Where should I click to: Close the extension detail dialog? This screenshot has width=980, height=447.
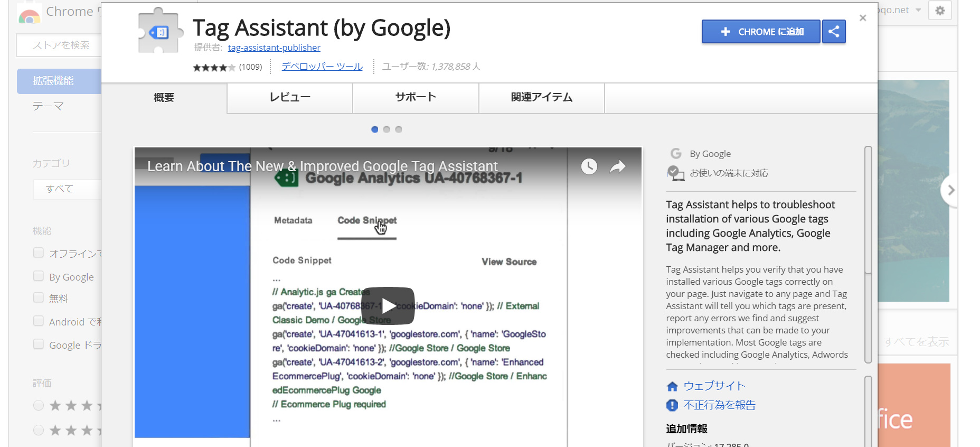point(863,18)
